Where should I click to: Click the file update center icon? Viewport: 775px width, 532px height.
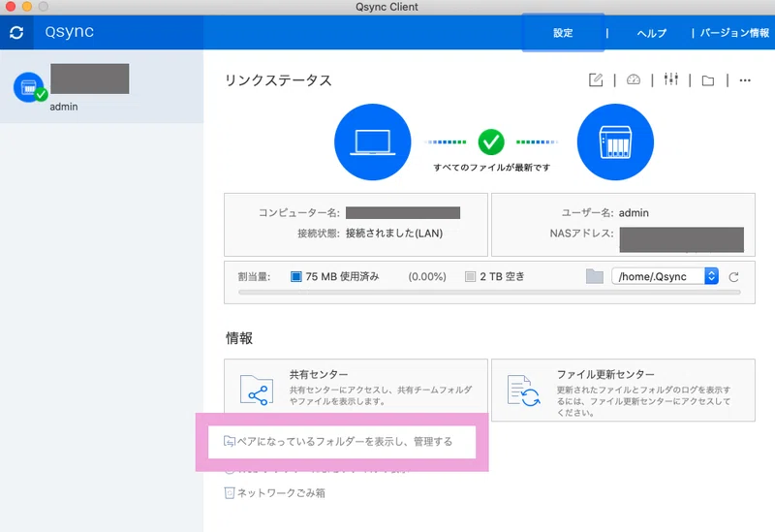pos(523,391)
